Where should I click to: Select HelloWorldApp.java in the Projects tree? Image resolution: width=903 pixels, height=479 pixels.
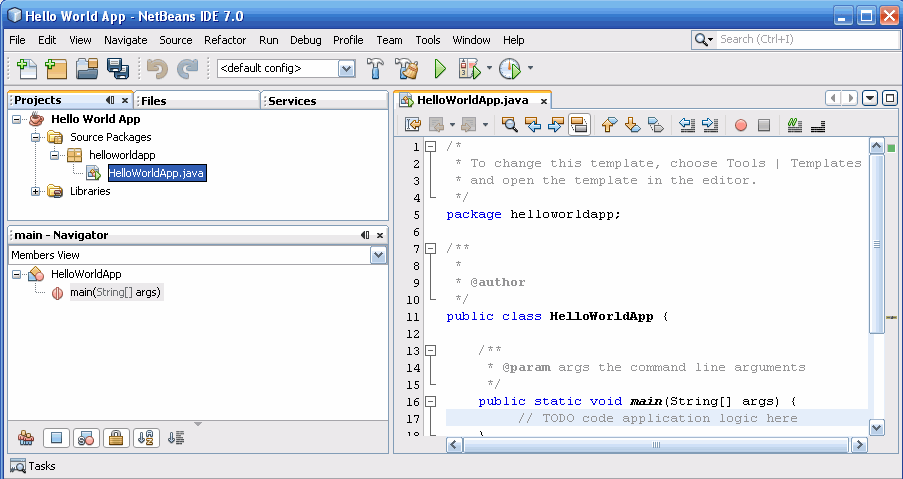pyautogui.click(x=156, y=173)
